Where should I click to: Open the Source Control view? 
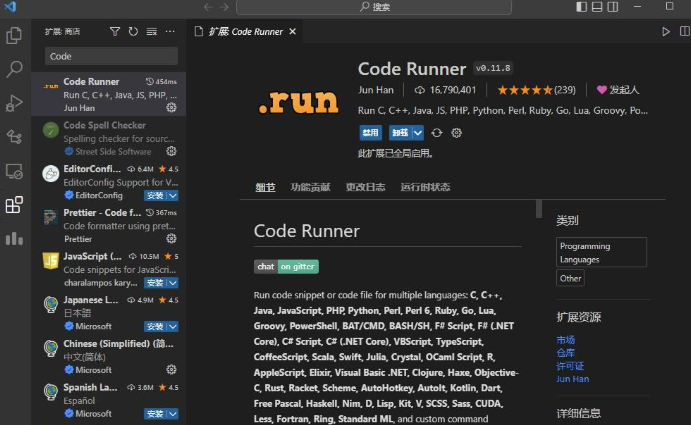pos(14,137)
